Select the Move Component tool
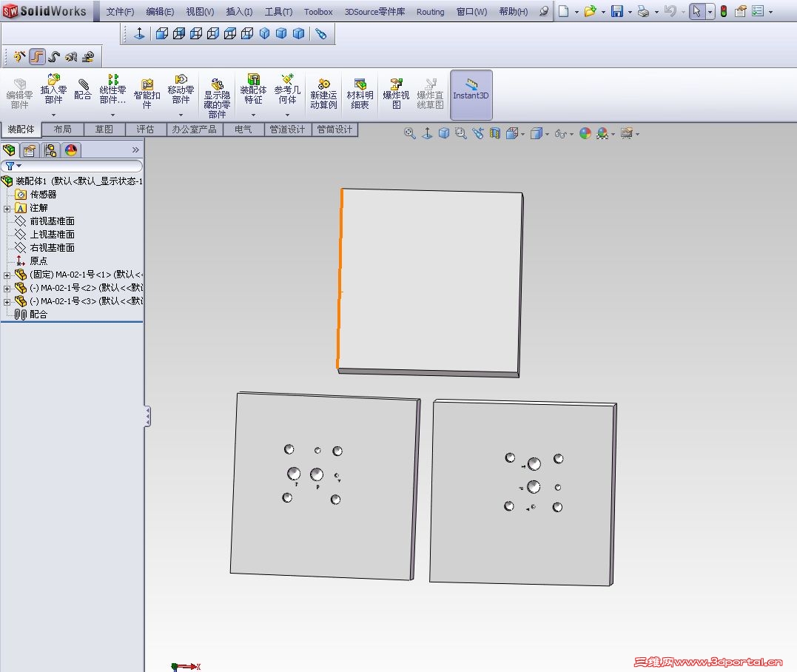The width and height of the screenshot is (797, 672). coord(181,90)
